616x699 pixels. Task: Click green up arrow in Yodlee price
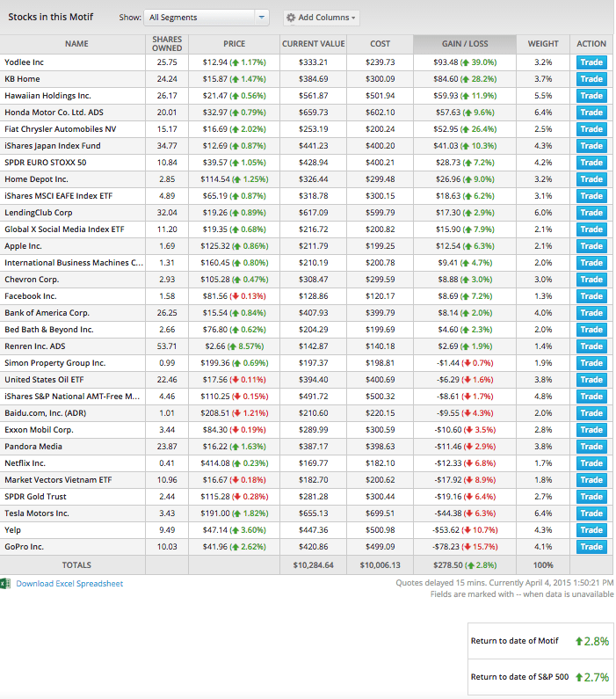[236, 62]
